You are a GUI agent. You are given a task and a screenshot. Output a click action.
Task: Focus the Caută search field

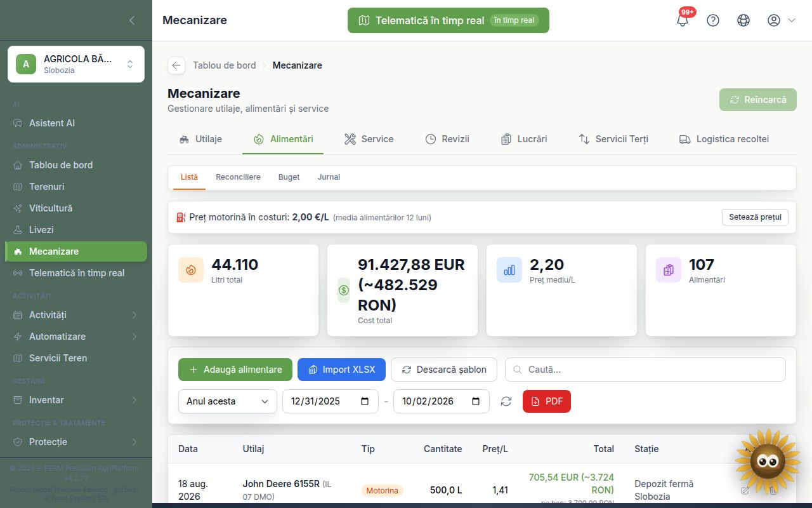click(x=645, y=370)
